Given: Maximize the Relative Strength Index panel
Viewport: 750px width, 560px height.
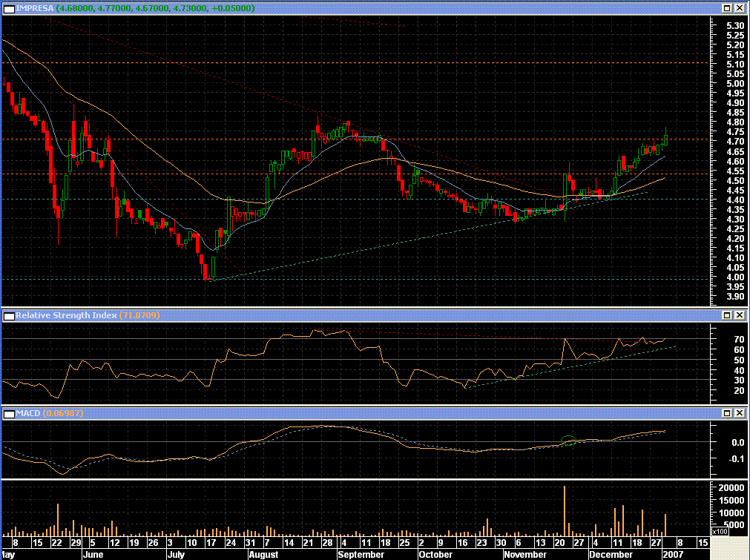Looking at the screenshot, I should (x=727, y=315).
